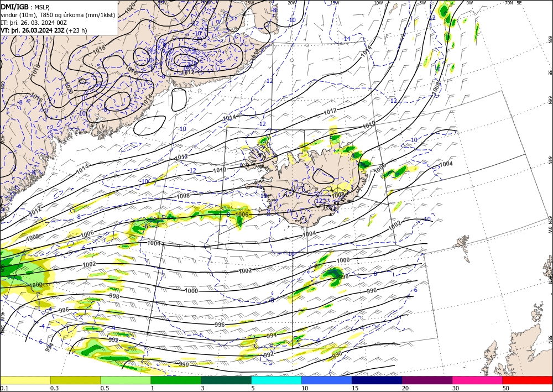Select the red 50+ legend swatch
553x392 pixels.
click(528, 380)
